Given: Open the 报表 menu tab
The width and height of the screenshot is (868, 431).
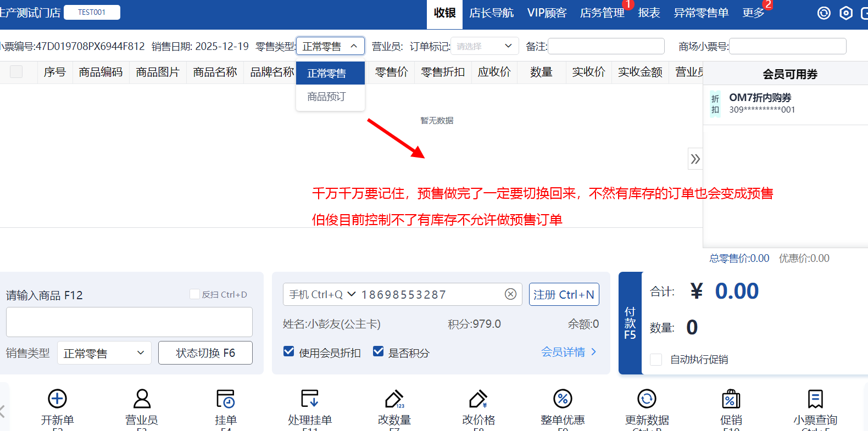Looking at the screenshot, I should 649,13.
